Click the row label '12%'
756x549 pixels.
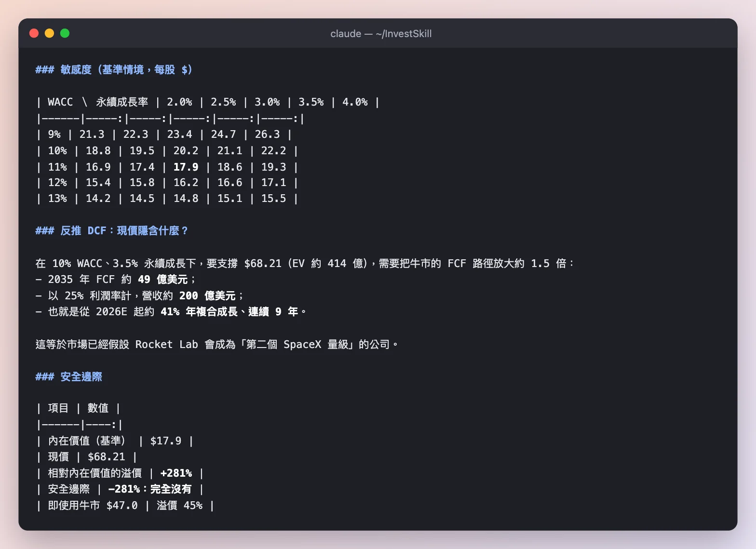click(x=57, y=183)
